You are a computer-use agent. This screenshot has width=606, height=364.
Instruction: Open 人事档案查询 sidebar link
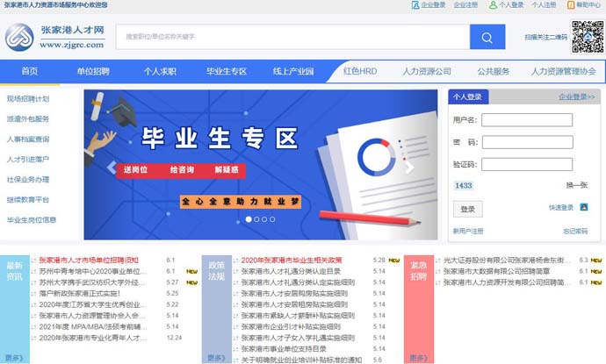(28, 139)
